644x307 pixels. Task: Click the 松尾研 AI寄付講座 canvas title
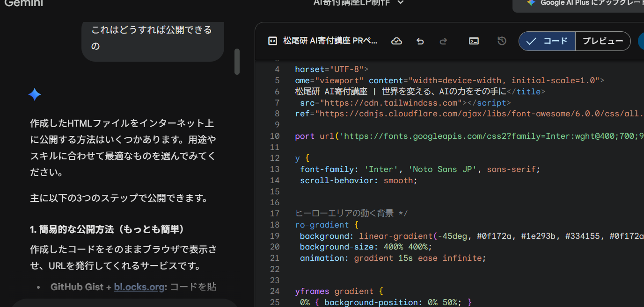[x=330, y=41]
